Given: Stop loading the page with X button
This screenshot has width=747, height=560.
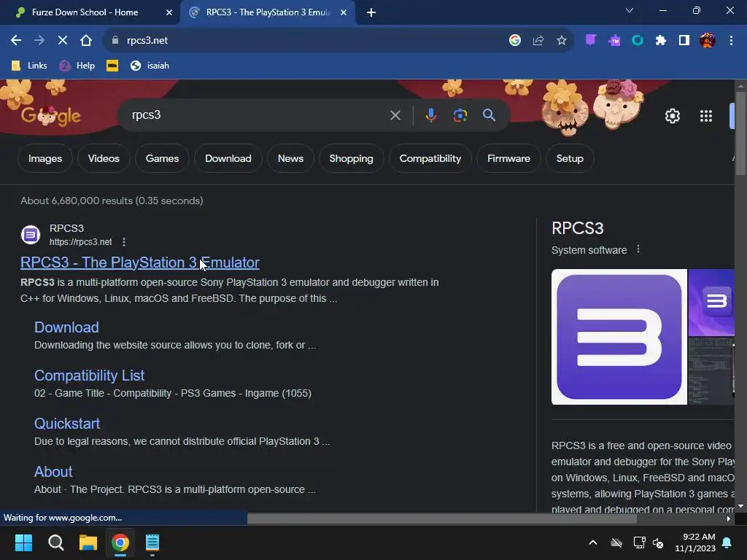Looking at the screenshot, I should (x=63, y=41).
